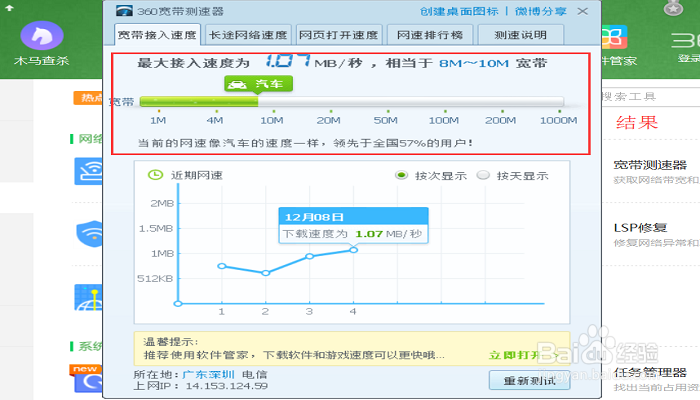
Task: Click the chart data point at test 2
Action: (266, 273)
